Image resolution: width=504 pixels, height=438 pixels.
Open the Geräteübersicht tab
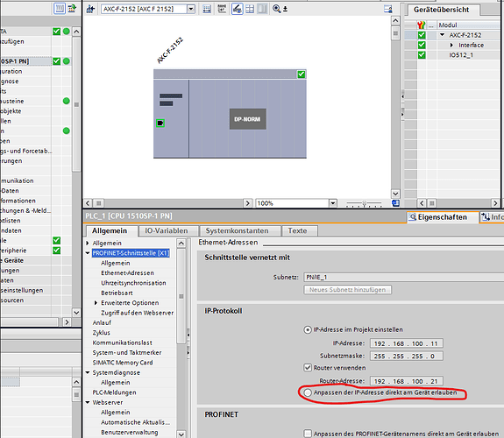coord(441,10)
